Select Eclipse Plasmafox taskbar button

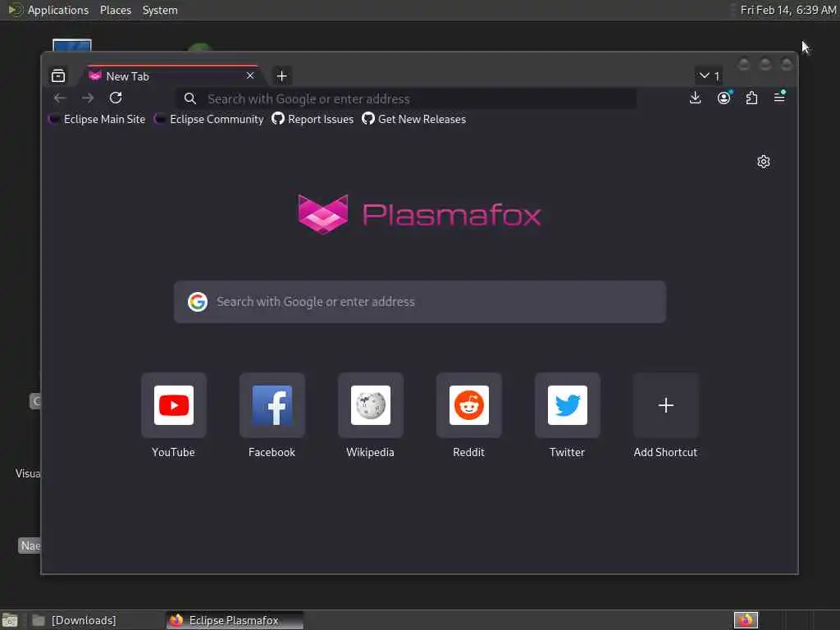pyautogui.click(x=234, y=620)
